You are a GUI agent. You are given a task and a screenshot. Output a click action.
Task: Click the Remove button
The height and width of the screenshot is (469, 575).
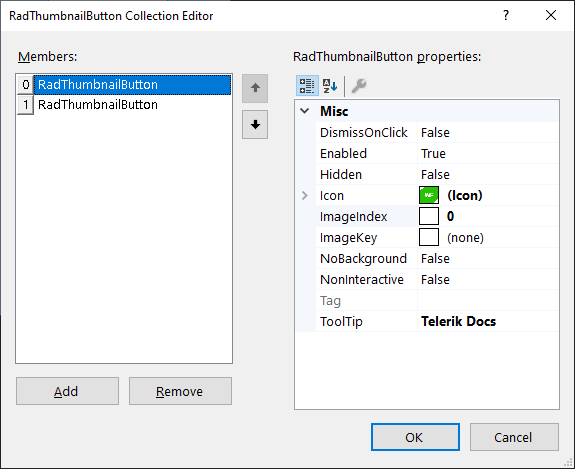pyautogui.click(x=180, y=391)
